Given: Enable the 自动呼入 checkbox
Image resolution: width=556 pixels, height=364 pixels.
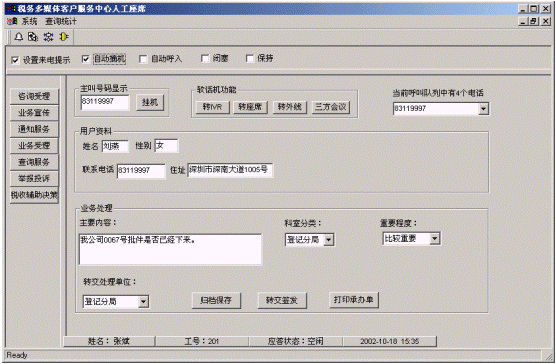Looking at the screenshot, I should (x=143, y=59).
